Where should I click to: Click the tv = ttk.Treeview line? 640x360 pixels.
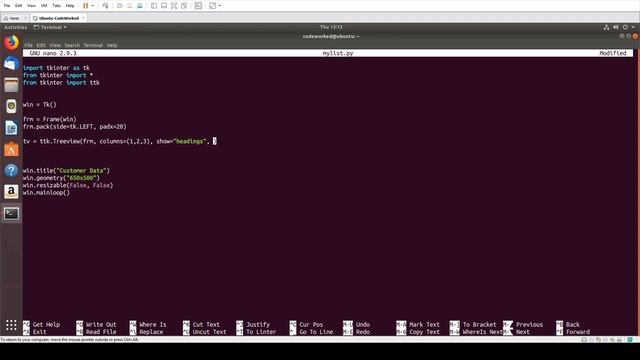pyautogui.click(x=120, y=142)
